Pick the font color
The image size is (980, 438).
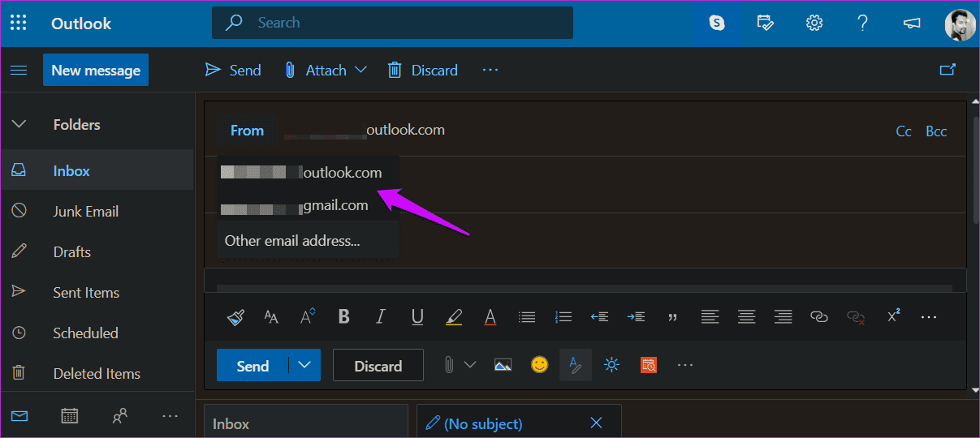click(490, 317)
